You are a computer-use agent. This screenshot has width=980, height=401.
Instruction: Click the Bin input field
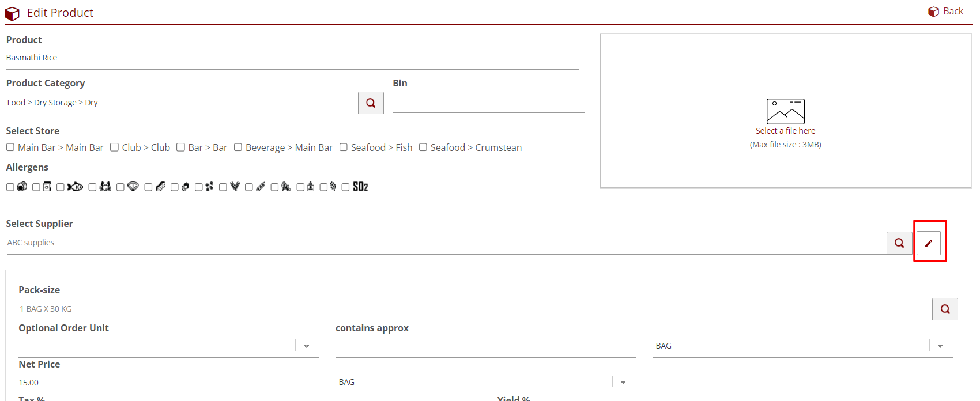(x=488, y=103)
